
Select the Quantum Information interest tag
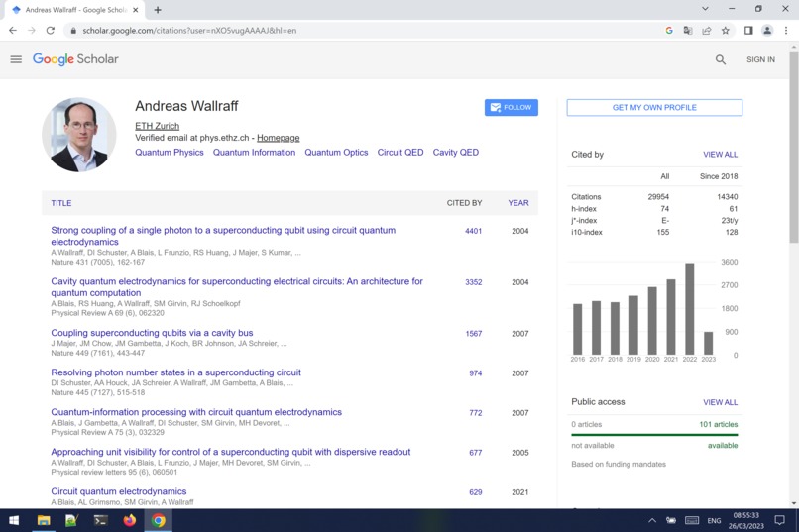tap(254, 153)
